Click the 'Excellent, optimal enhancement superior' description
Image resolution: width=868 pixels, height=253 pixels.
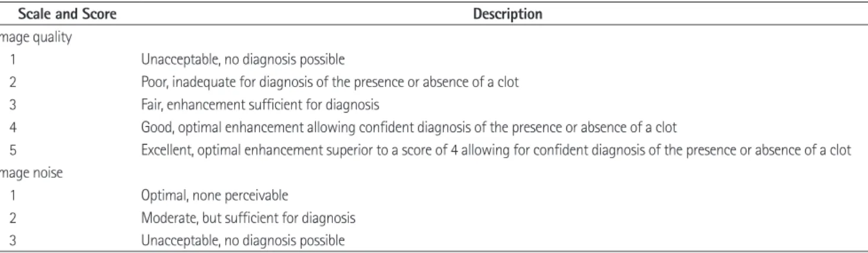click(x=497, y=150)
